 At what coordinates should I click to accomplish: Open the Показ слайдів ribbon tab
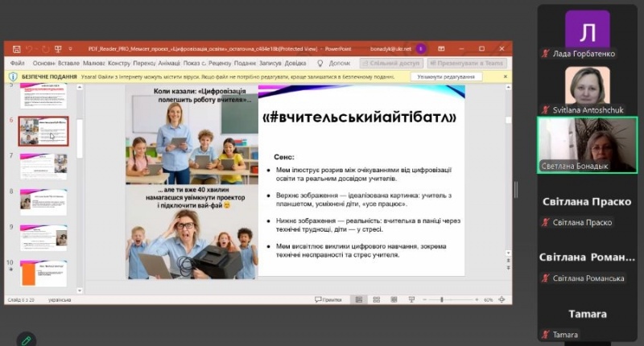pyautogui.click(x=194, y=64)
